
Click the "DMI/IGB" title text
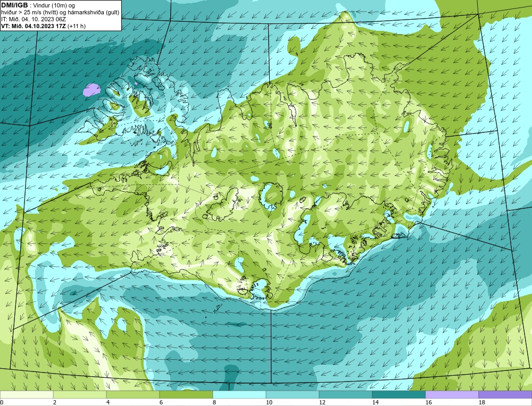[x=14, y=5]
